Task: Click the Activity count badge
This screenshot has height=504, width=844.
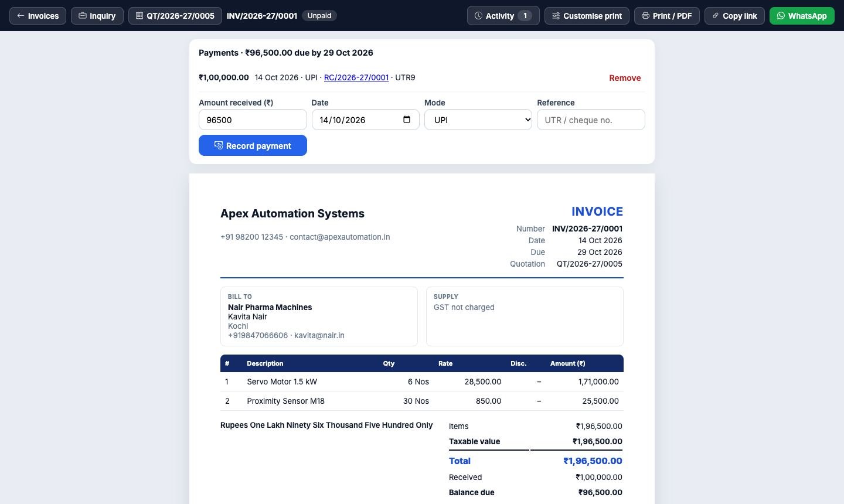Action: point(525,16)
